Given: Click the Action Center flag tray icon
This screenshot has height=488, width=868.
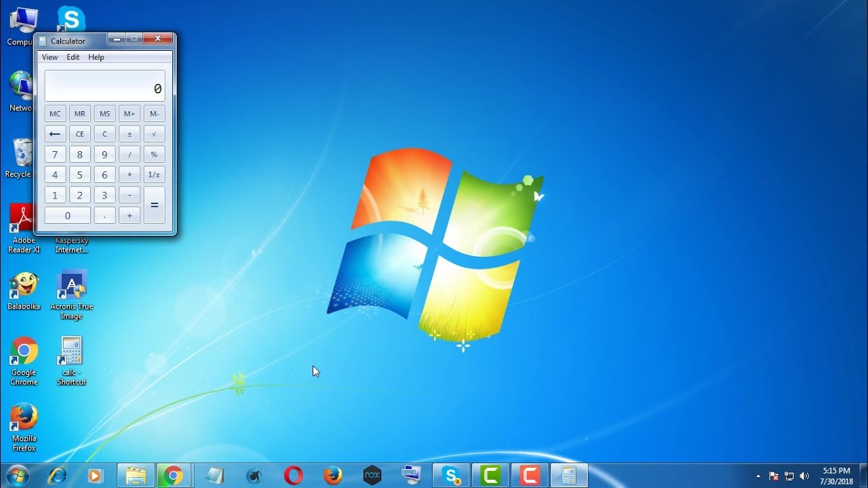Looking at the screenshot, I should [774, 476].
